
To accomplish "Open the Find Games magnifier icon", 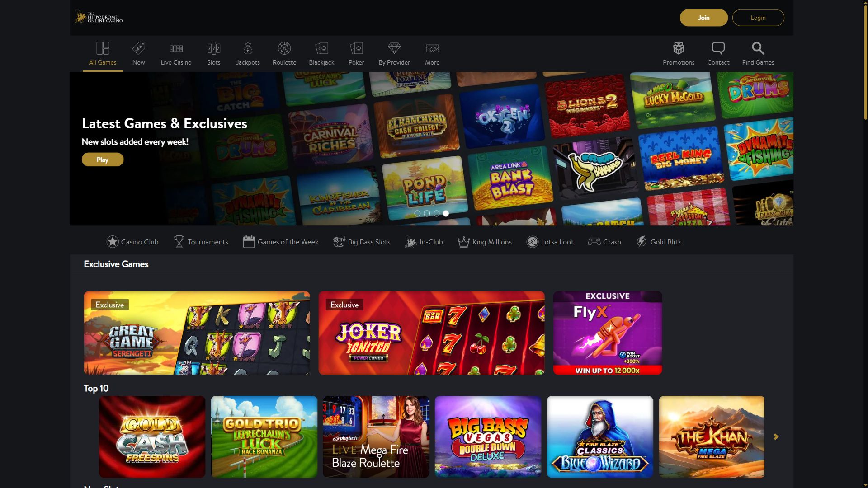I will click(x=758, y=48).
